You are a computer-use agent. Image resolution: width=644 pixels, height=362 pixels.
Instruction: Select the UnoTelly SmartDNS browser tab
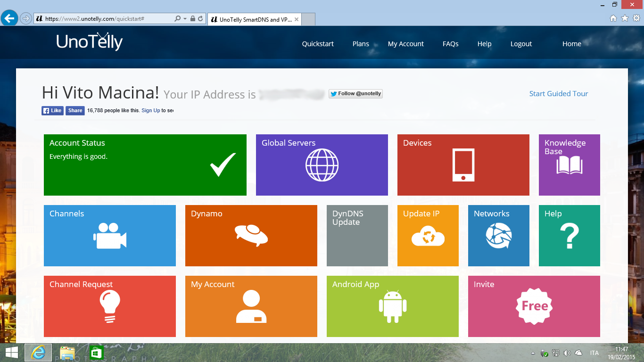pyautogui.click(x=254, y=19)
